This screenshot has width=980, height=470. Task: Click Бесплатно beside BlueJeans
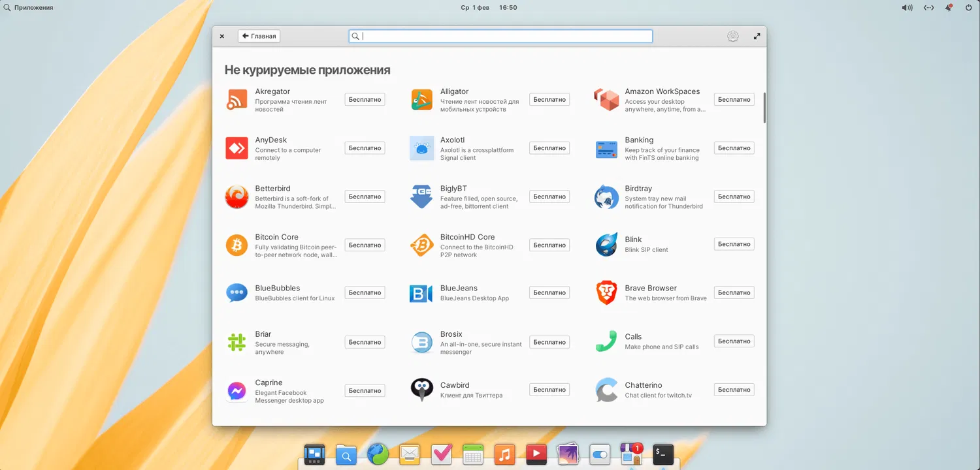point(549,292)
